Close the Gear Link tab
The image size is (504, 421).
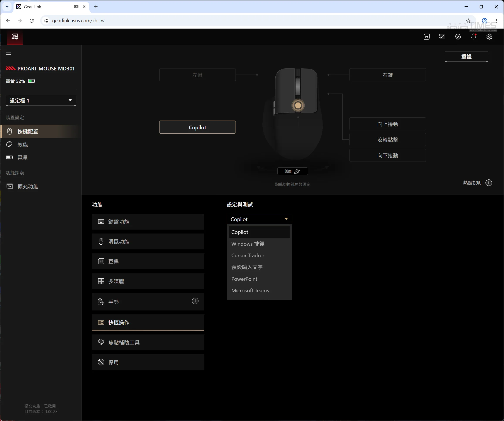point(84,7)
